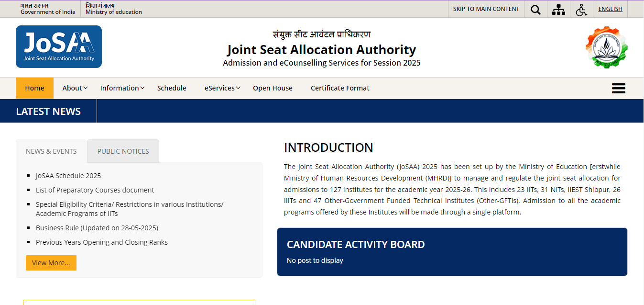The image size is (644, 305).
Task: Click Skip to Main Content
Action: pyautogui.click(x=486, y=9)
